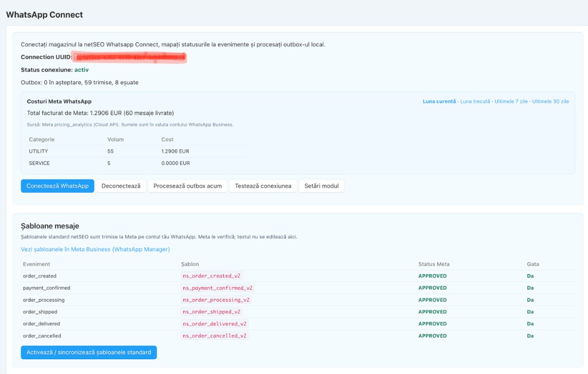Viewport: 588px width, 374px height.
Task: Click the Status Meta column header
Action: pos(434,264)
